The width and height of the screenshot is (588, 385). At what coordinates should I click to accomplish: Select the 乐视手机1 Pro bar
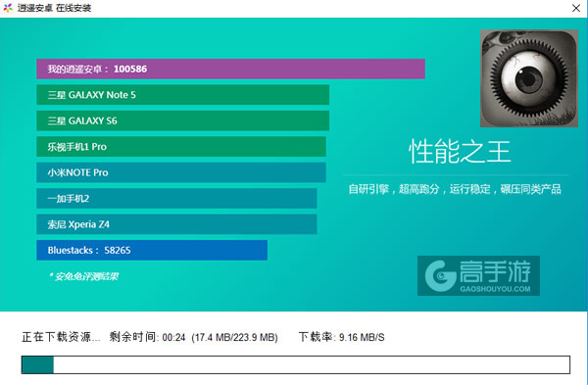click(x=181, y=147)
